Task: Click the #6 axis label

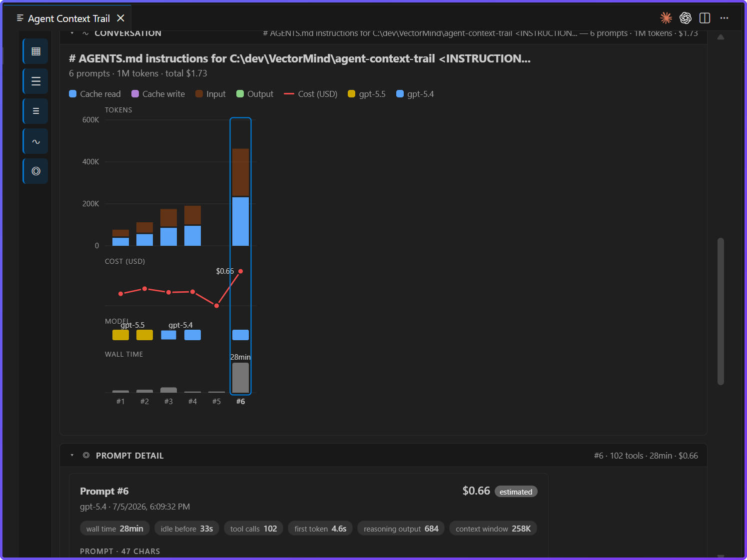Action: pos(240,401)
